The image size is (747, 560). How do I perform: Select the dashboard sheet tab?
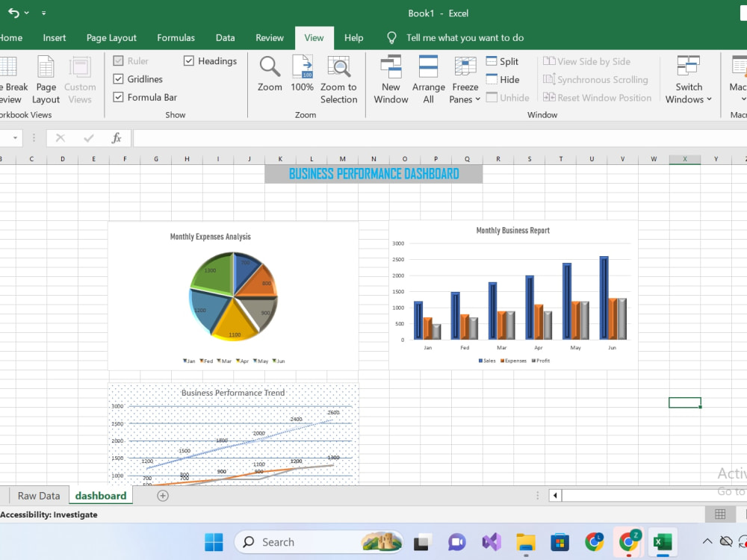(x=101, y=496)
